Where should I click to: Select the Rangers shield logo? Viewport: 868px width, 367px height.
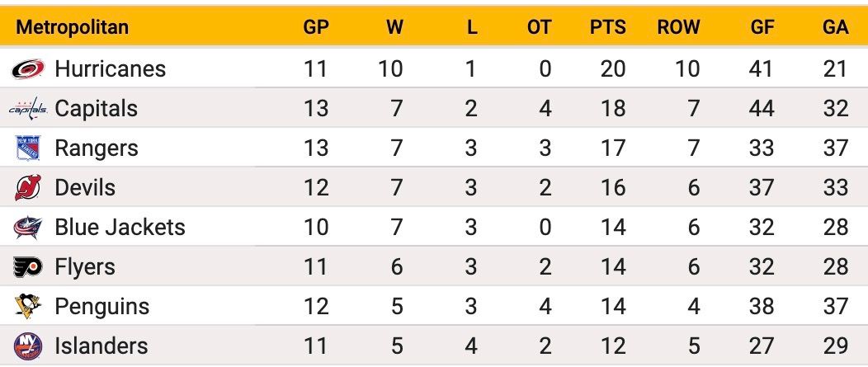pos(28,148)
